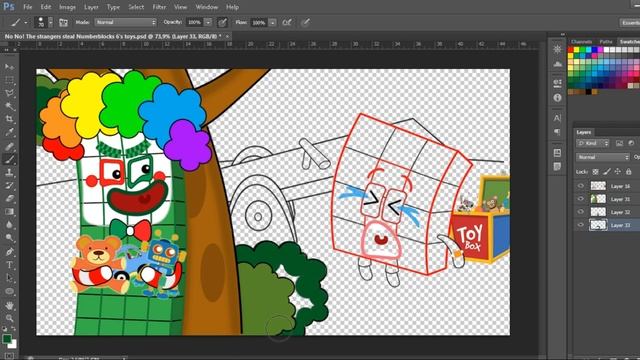Select the Ellipse shape tool

point(9,291)
